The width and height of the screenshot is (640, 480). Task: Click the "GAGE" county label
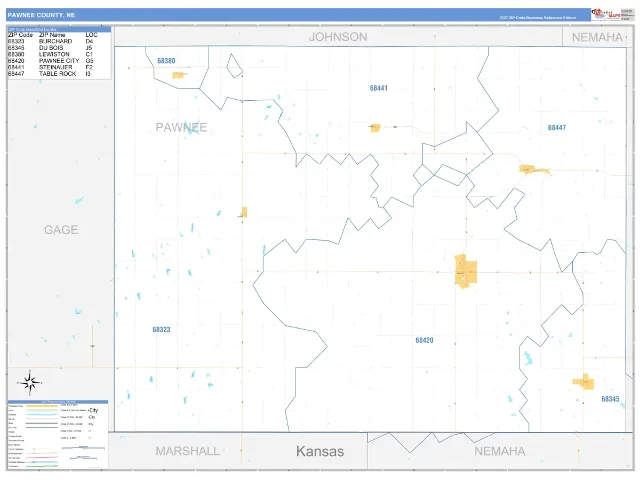[x=61, y=230]
